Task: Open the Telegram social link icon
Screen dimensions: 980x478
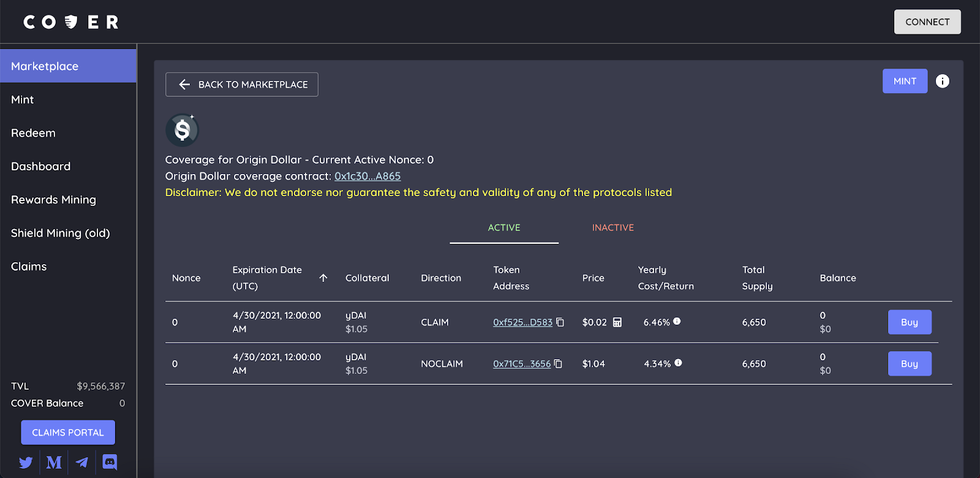Action: [82, 462]
